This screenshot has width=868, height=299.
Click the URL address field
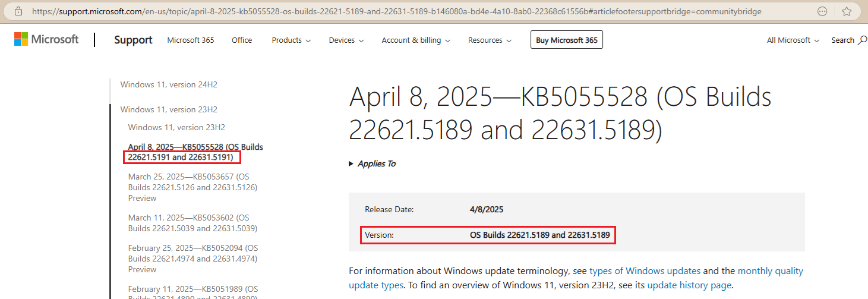[397, 11]
